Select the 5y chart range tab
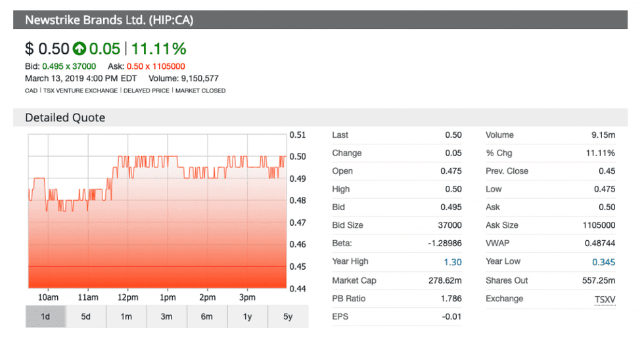The height and width of the screenshot is (340, 644). (287, 316)
